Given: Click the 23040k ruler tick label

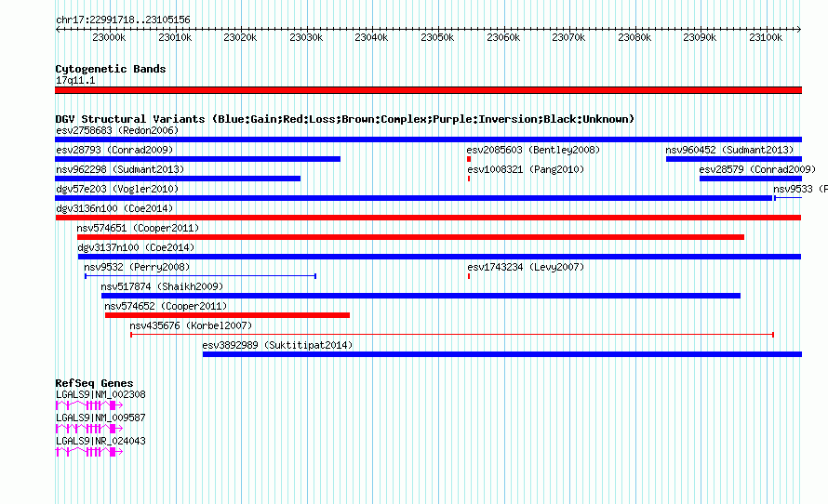Looking at the screenshot, I should [x=372, y=37].
